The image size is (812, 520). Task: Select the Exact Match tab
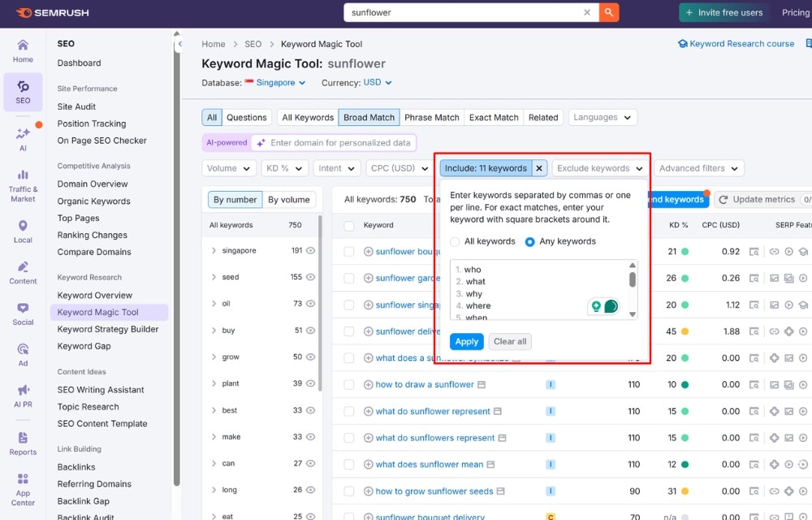coord(494,118)
